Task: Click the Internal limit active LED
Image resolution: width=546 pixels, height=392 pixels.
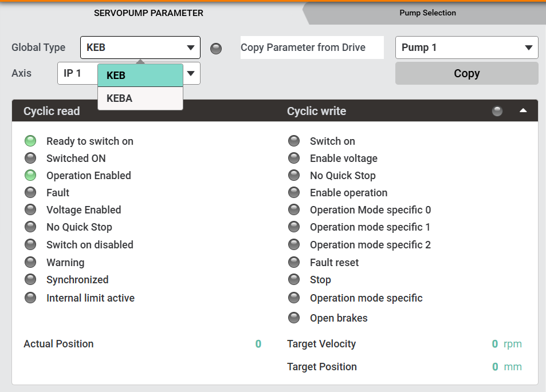Action: click(x=30, y=298)
